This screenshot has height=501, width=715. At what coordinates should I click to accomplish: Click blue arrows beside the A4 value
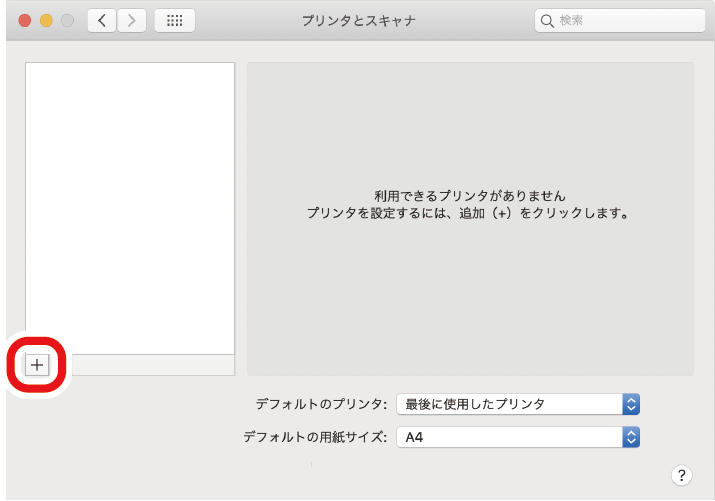[x=630, y=437]
